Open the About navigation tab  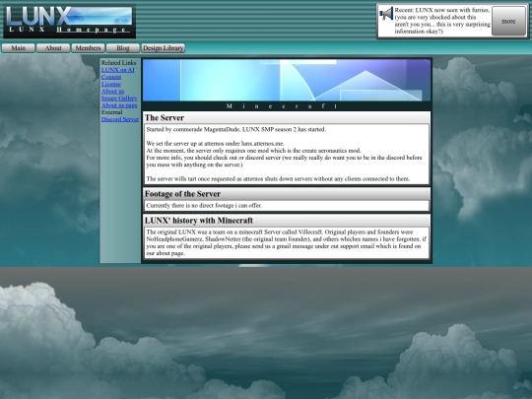(53, 48)
